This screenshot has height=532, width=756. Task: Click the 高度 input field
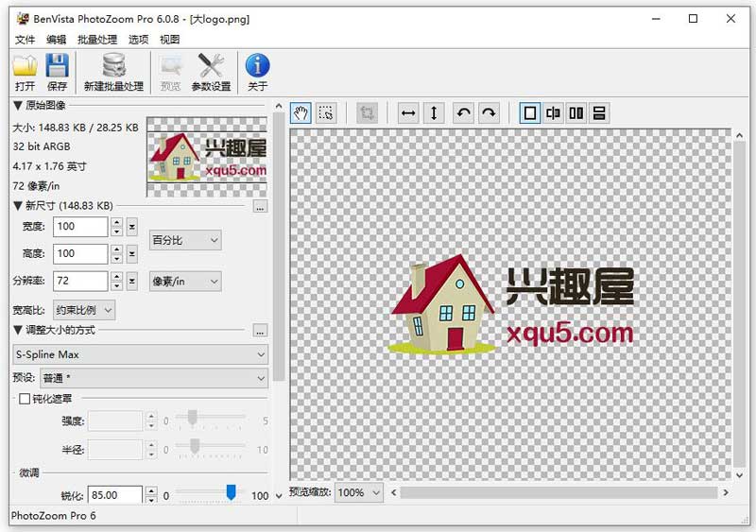80,253
